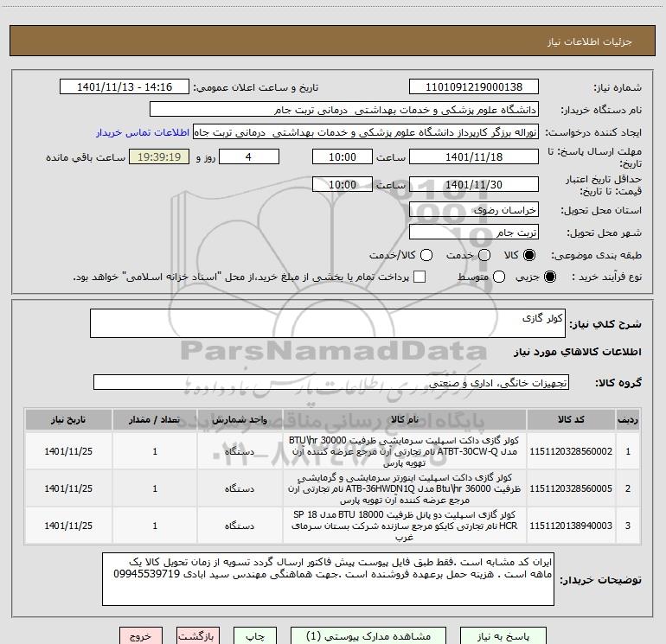Click need date cell in row 1

coord(68,451)
